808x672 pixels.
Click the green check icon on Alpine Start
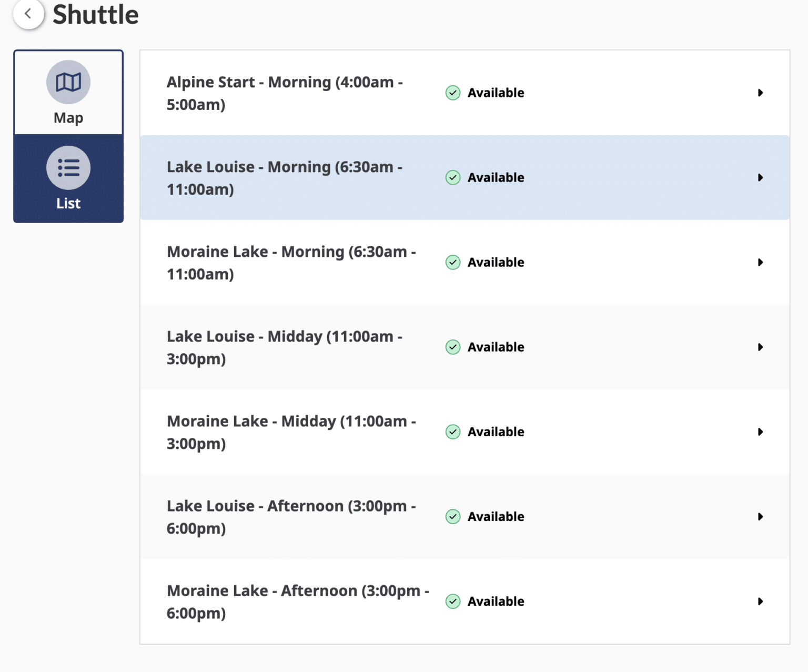tap(452, 93)
